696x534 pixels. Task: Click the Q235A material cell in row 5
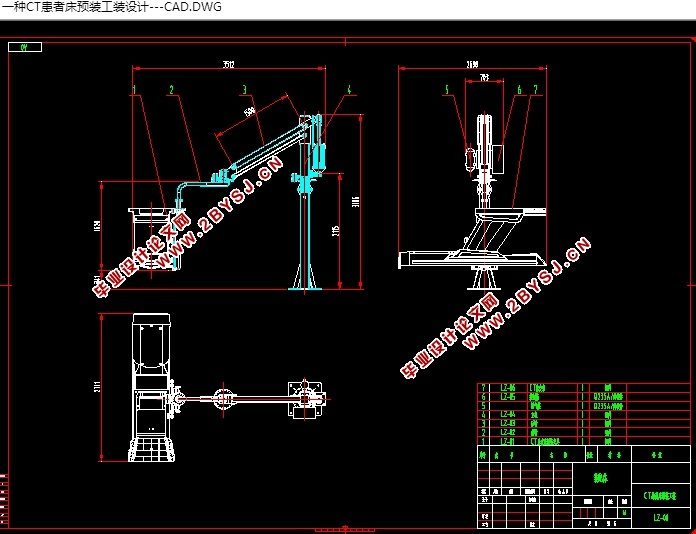(x=608, y=406)
